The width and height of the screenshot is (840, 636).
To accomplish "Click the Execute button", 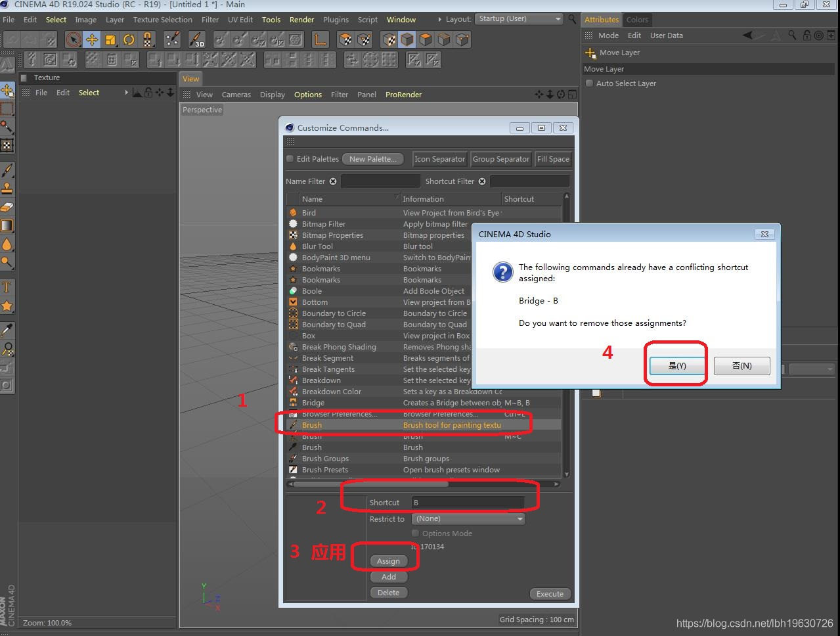I will coord(550,594).
